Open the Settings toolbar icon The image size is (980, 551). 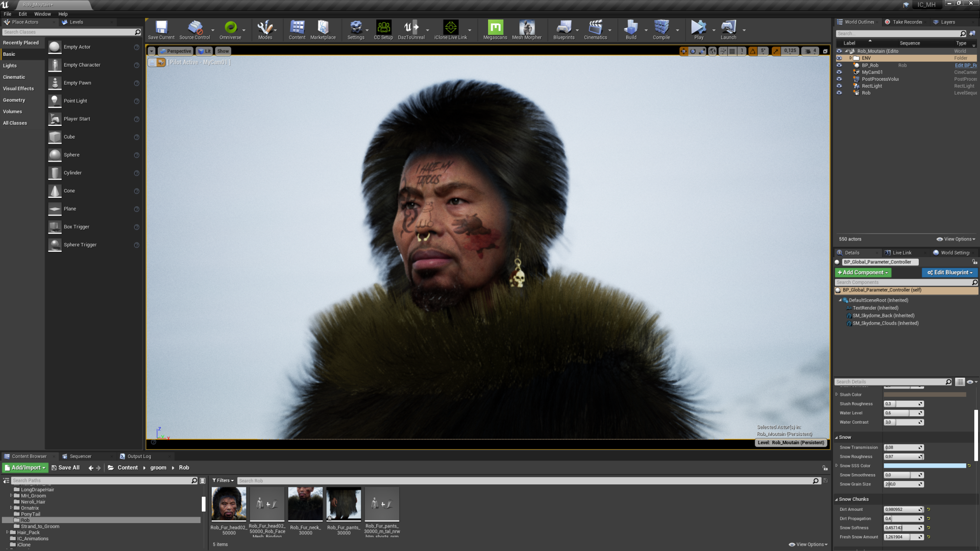356,30
